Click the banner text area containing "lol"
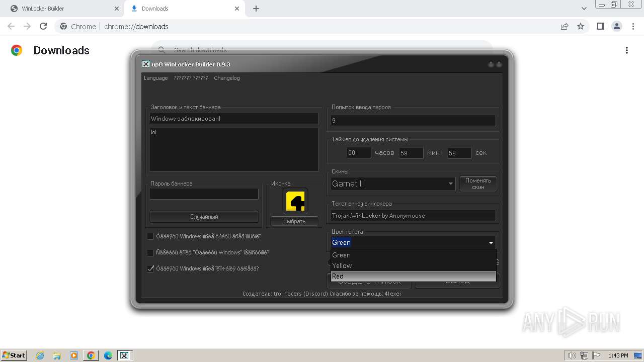 pos(234,149)
